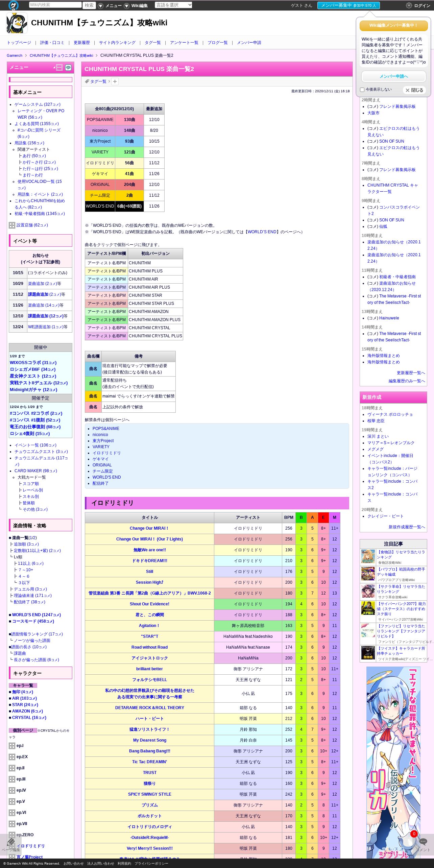Jump to POPS&ANIME in the contents list
The height and width of the screenshot is (868, 434).
click(x=106, y=429)
